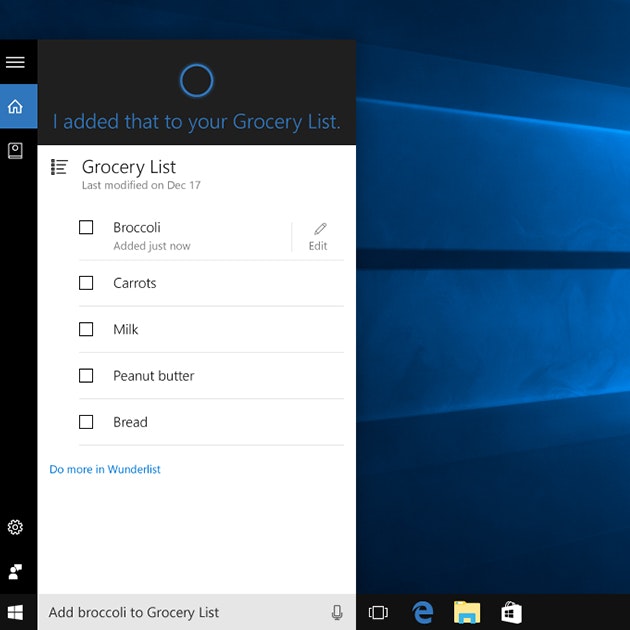Open Cortana Notebook

[x=15, y=150]
